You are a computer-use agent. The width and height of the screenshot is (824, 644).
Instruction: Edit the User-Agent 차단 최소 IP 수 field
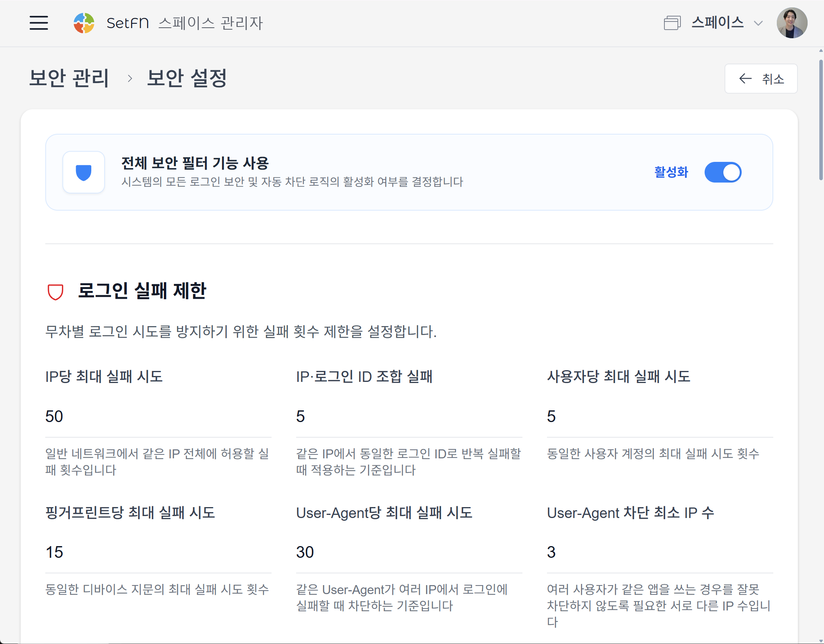(x=660, y=552)
